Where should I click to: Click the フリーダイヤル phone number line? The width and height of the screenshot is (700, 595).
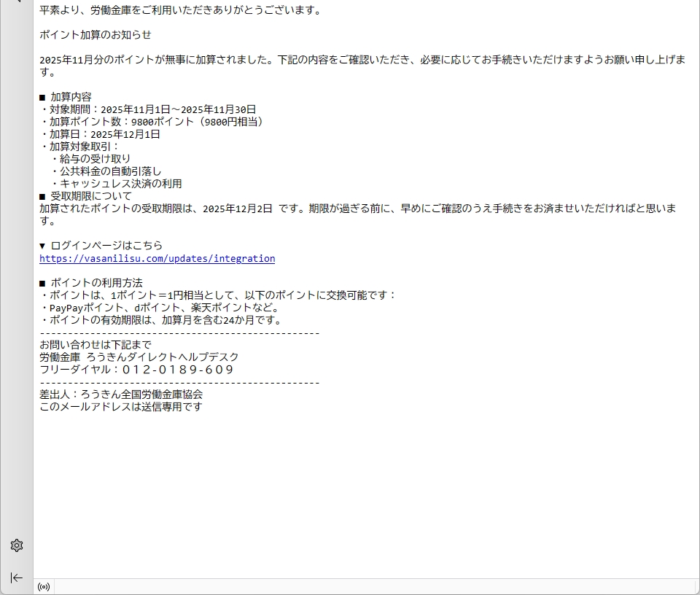pyautogui.click(x=137, y=370)
